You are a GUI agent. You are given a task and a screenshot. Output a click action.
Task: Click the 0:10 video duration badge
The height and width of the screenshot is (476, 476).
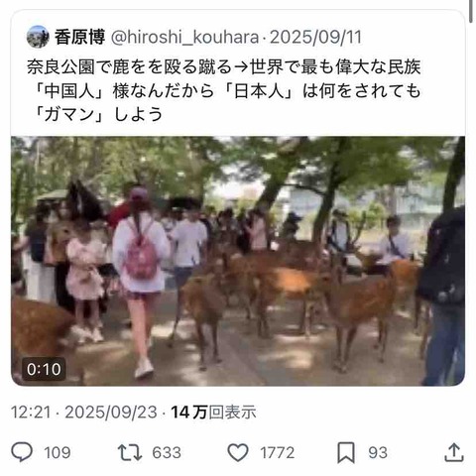(44, 369)
